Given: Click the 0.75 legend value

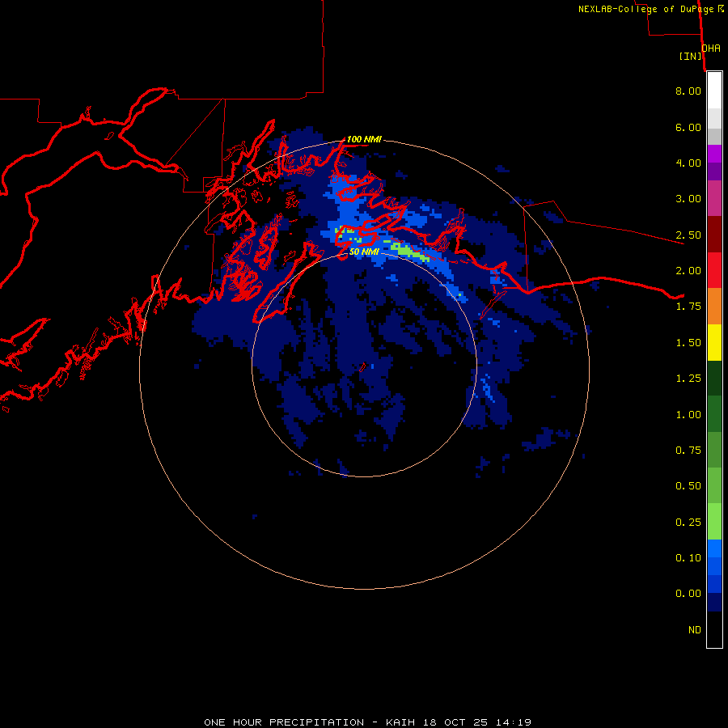Looking at the screenshot, I should (x=688, y=451).
